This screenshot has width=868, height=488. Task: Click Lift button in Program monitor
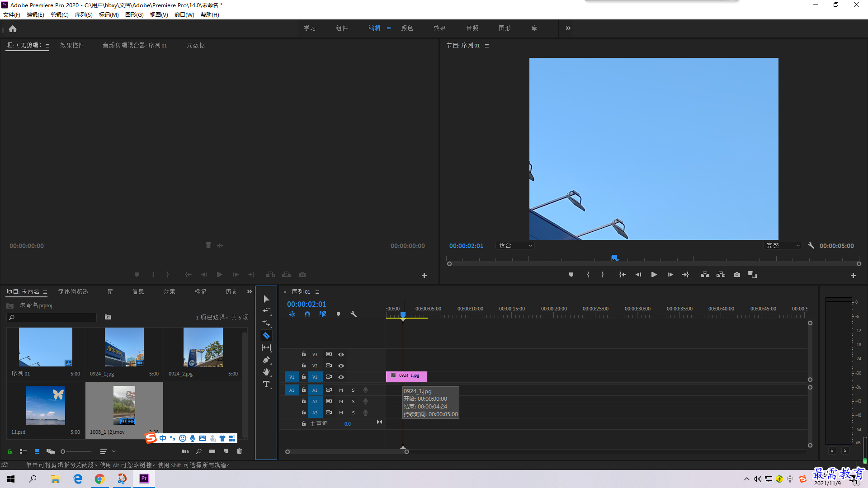(705, 275)
